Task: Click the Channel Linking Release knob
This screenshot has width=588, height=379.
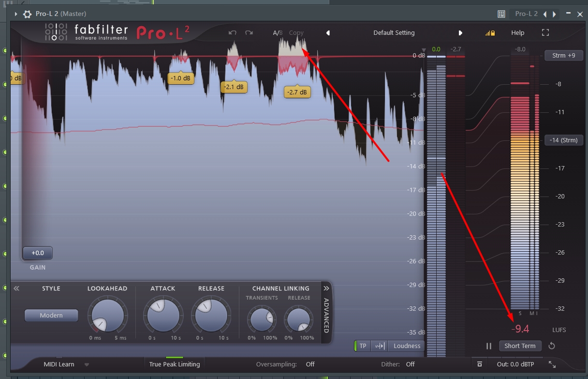Action: [x=299, y=319]
